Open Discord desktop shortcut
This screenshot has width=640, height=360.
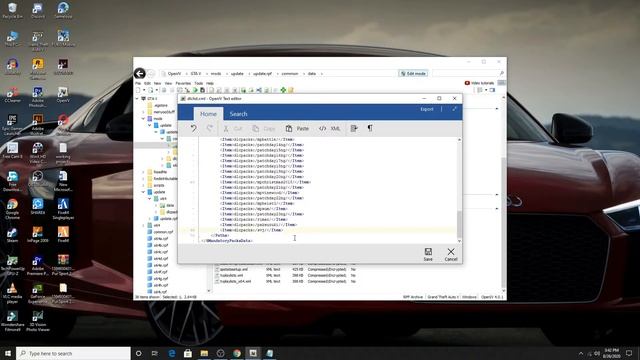[x=38, y=11]
